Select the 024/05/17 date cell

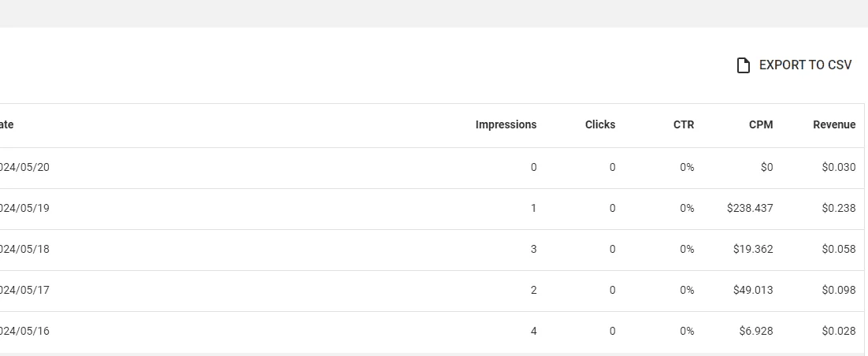coord(24,290)
